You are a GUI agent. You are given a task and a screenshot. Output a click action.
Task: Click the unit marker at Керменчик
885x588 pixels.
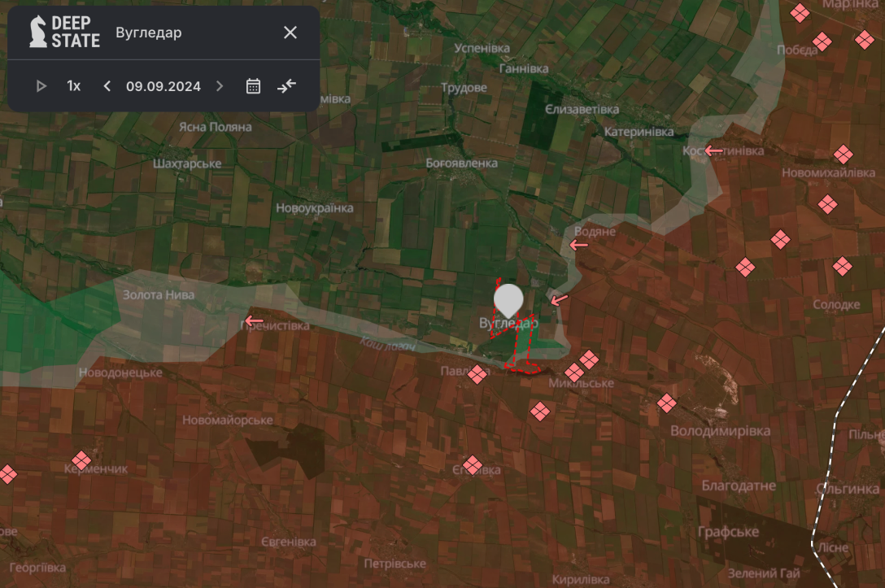pyautogui.click(x=81, y=460)
